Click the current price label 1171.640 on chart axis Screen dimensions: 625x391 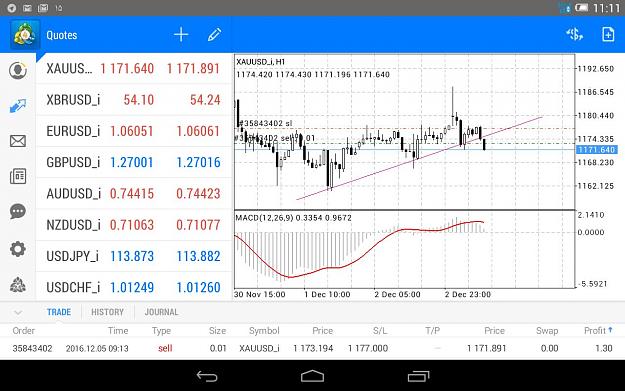[x=597, y=150]
